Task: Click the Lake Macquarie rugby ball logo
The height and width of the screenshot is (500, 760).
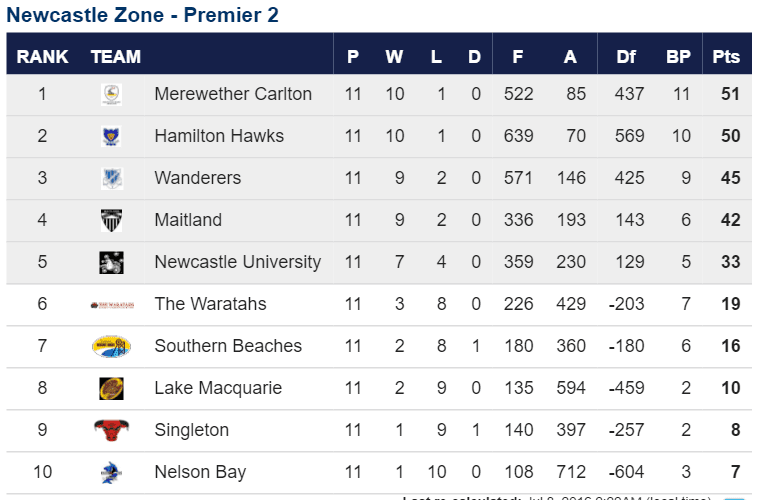Action: [x=111, y=389]
